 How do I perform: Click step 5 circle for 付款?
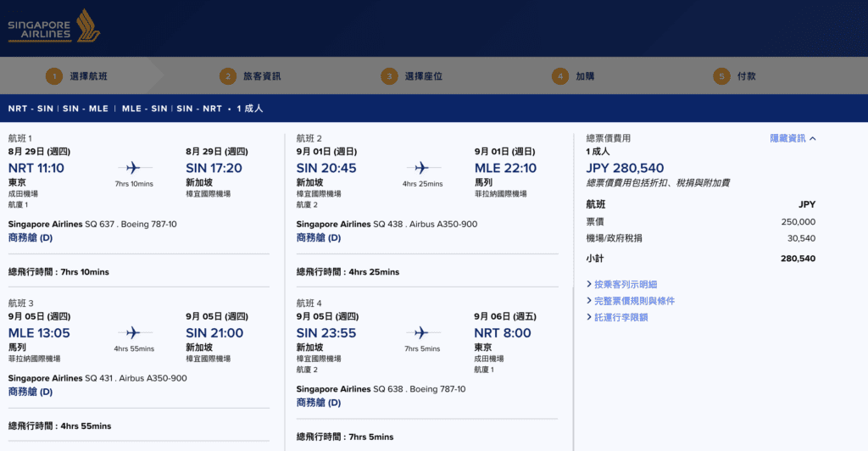(721, 76)
